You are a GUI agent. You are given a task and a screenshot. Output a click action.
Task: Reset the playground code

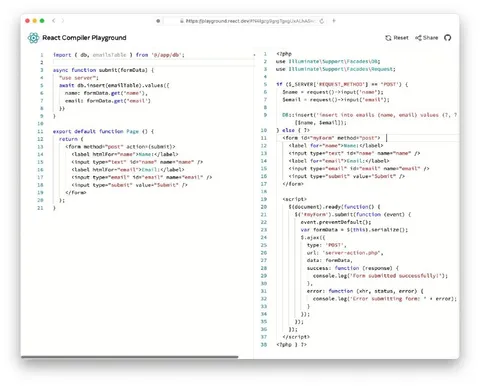click(x=397, y=38)
